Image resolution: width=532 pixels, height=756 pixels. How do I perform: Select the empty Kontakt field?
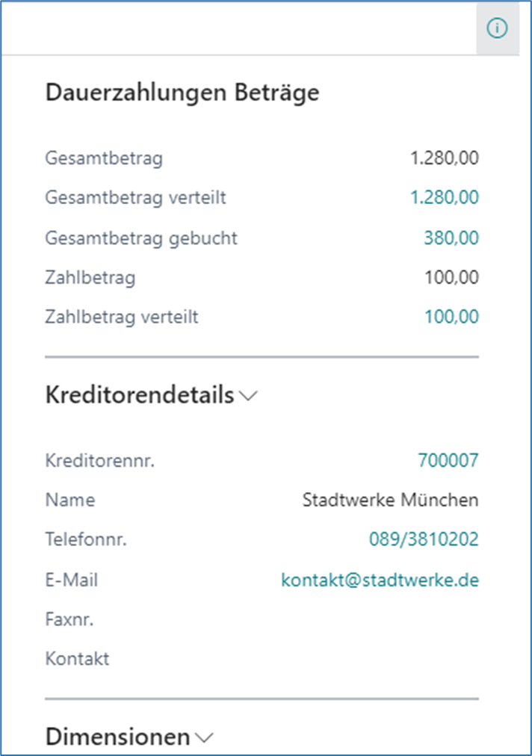point(411,657)
